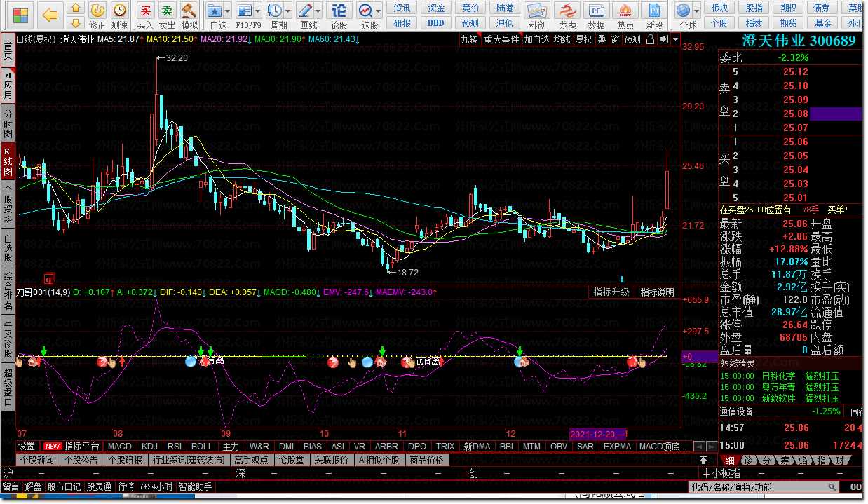The image size is (868, 504).
Task: Open the 模拟 gavel simulation icon
Action: 189,11
